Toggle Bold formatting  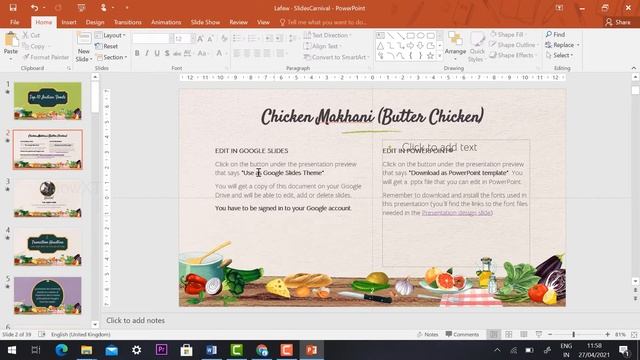137,53
